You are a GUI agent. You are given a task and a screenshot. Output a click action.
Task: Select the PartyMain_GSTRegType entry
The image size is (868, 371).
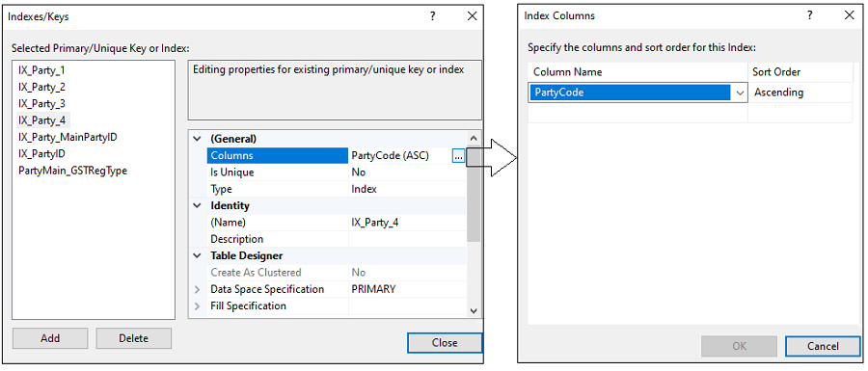[72, 171]
